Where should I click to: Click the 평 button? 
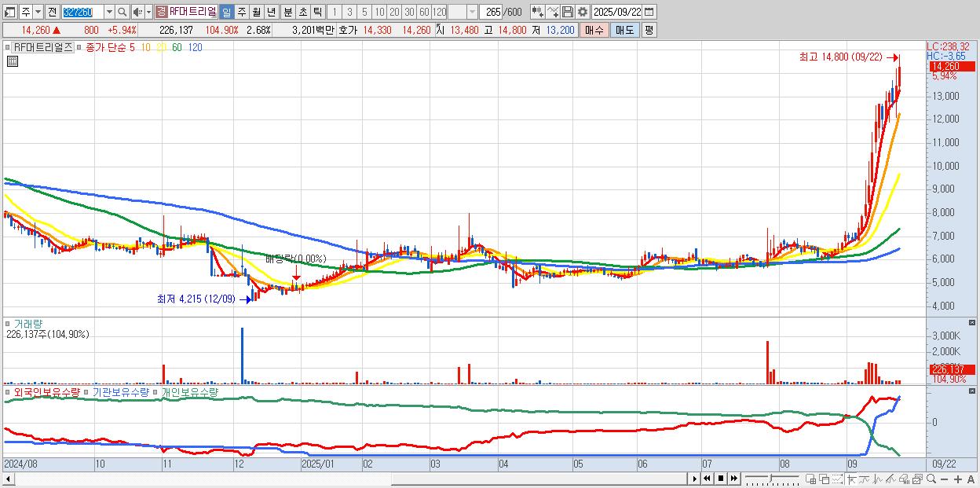click(x=649, y=30)
